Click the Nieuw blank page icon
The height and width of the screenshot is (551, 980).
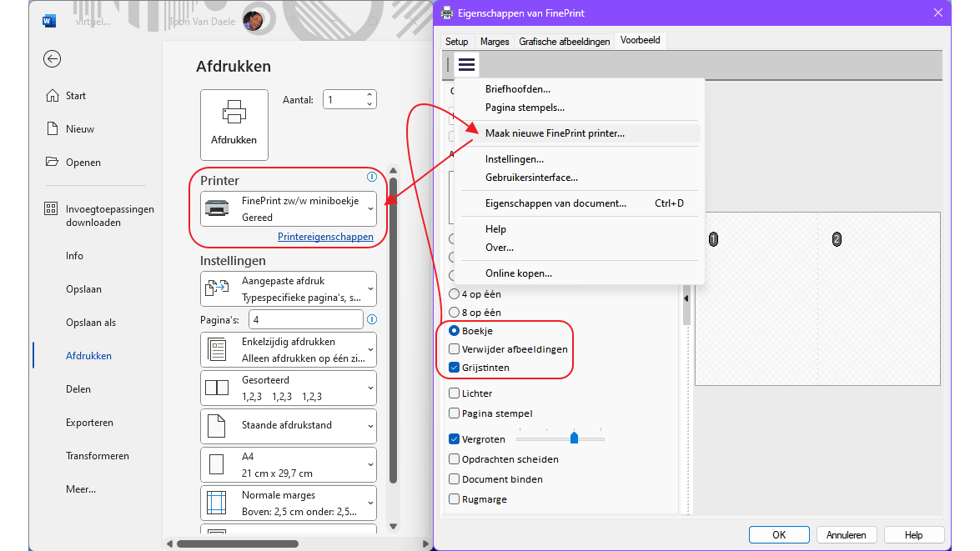(52, 128)
